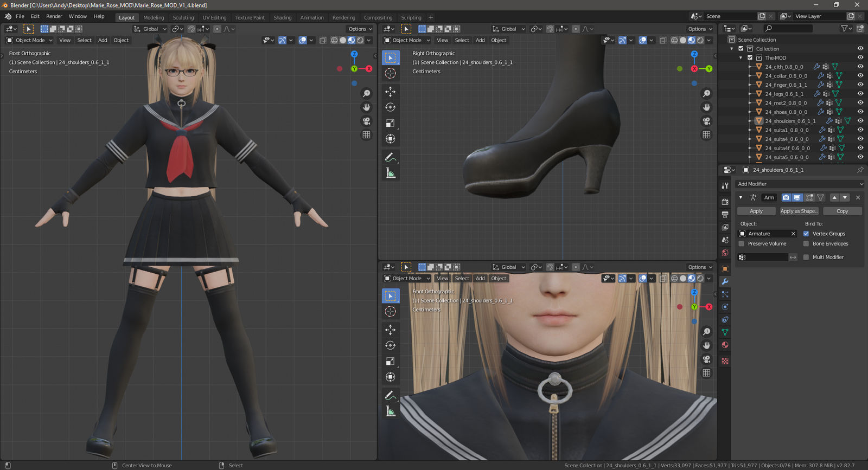Enable Preserve Volume checkbox
The image size is (868, 470).
(x=741, y=243)
